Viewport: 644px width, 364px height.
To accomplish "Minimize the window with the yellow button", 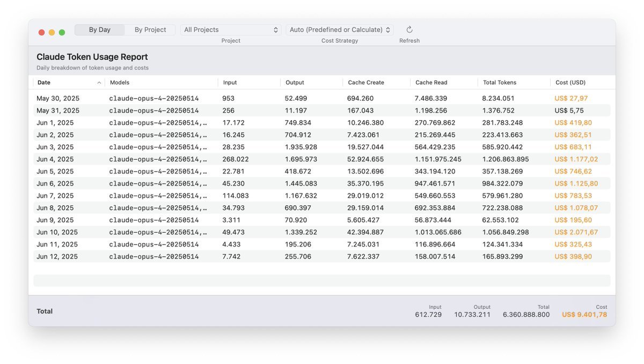I will pos(52,32).
